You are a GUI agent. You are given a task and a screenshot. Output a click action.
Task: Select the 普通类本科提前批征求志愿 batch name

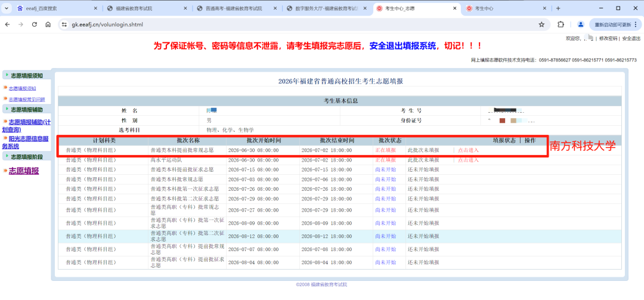click(182, 169)
